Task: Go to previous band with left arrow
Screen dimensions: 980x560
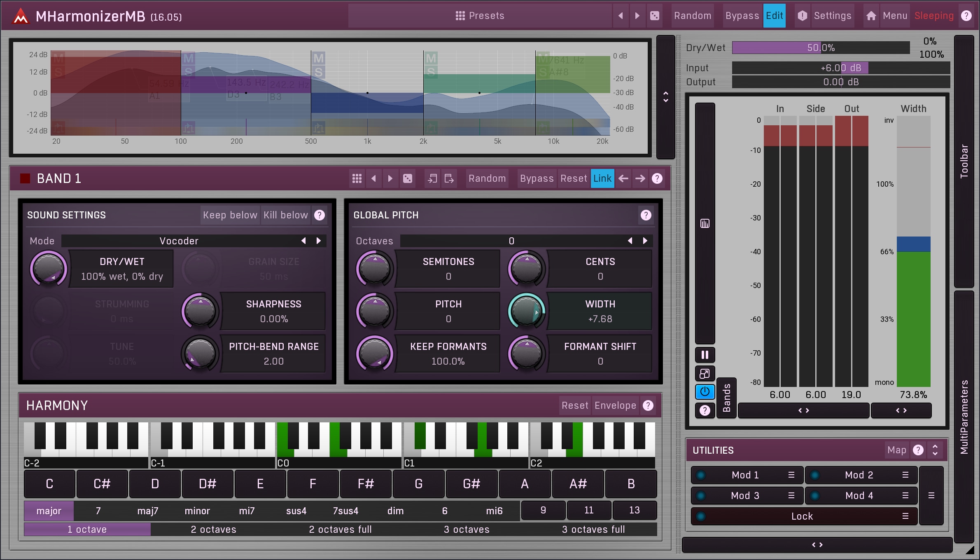Action: (623, 178)
